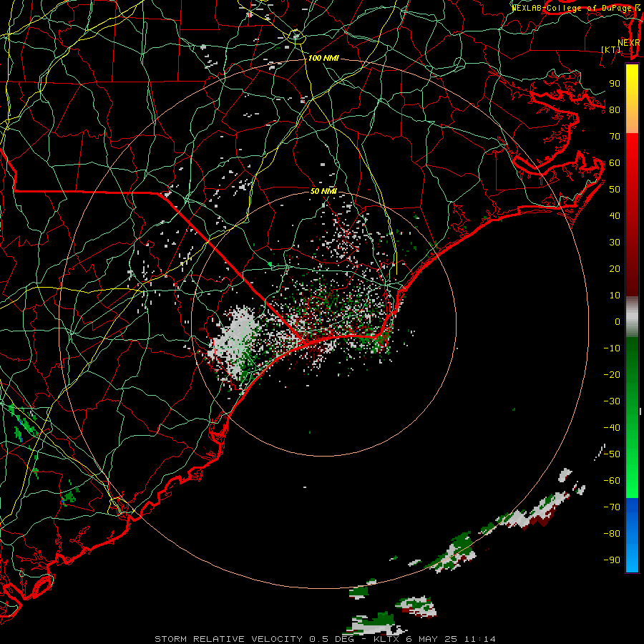Select the 60 value on the velocity scale
Image resolution: width=644 pixels, height=644 pixels.
pyautogui.click(x=615, y=163)
